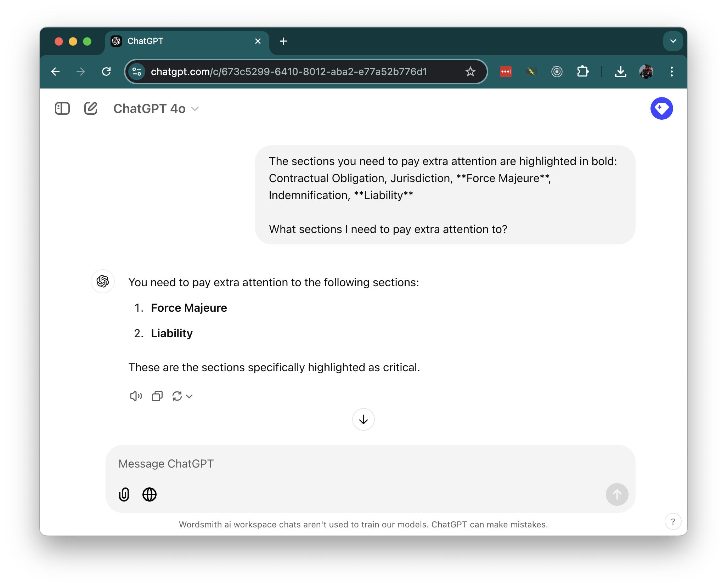Expand regenerate options with small chevron

(189, 396)
